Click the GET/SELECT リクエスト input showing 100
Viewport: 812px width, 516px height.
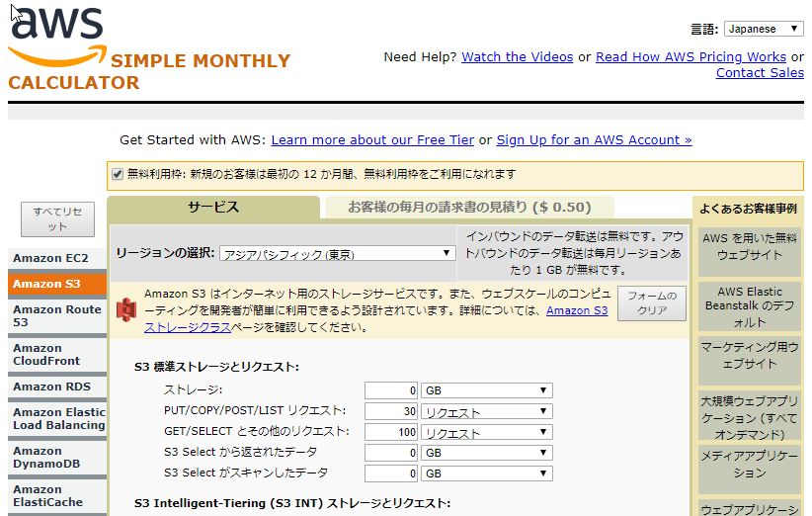[x=390, y=432]
